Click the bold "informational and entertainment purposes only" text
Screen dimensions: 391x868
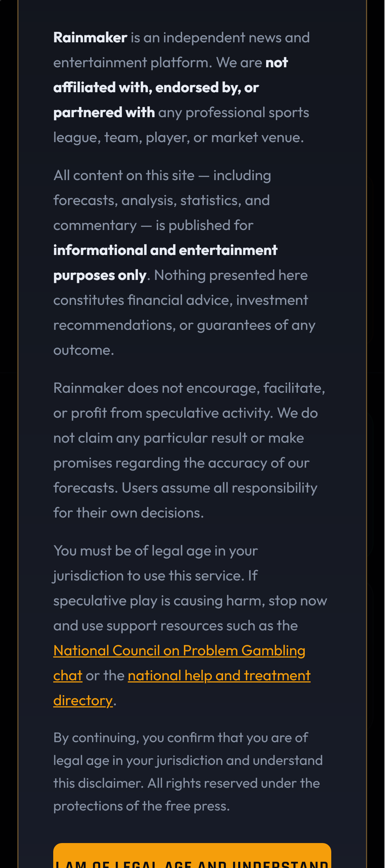pos(165,250)
